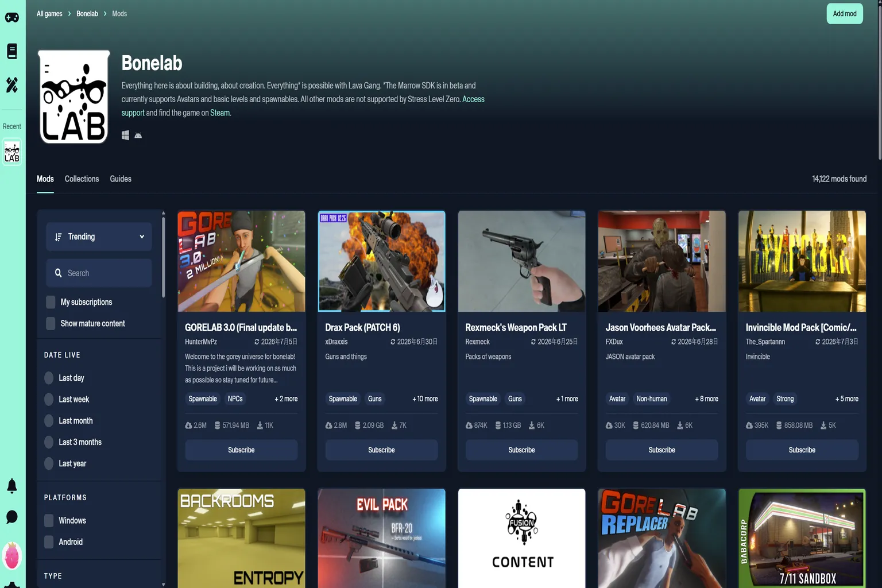Switch to the Mods tab

tap(45, 179)
